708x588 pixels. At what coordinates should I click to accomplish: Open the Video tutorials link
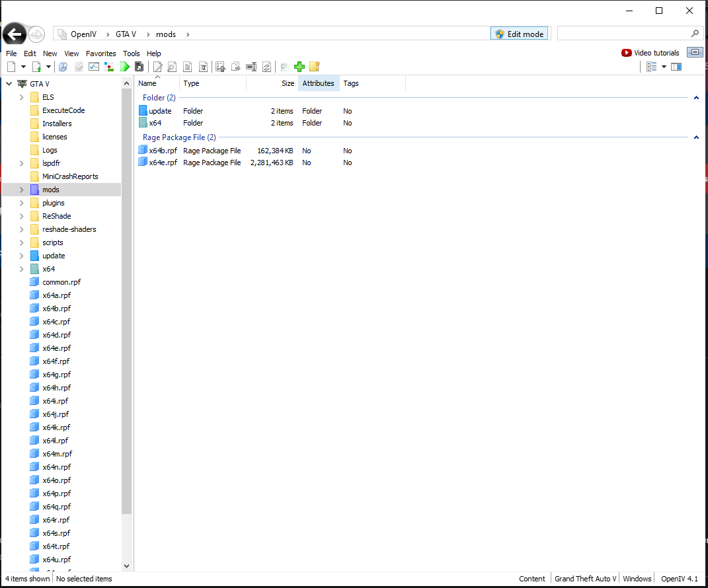650,53
